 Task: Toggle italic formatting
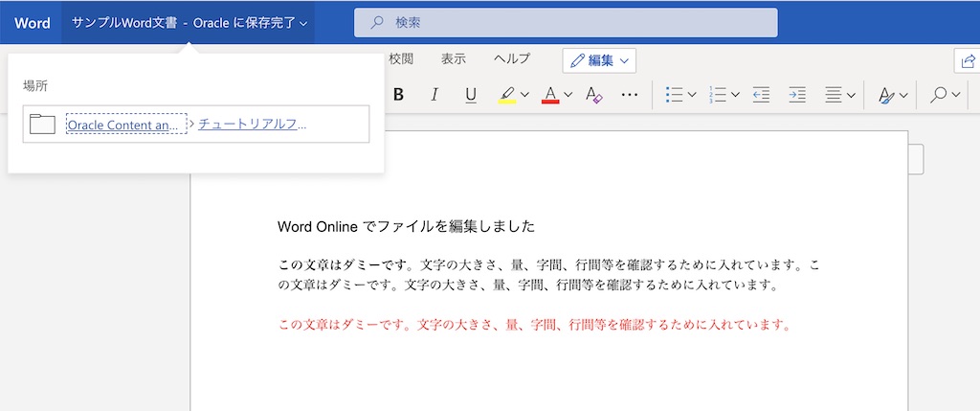pos(434,95)
